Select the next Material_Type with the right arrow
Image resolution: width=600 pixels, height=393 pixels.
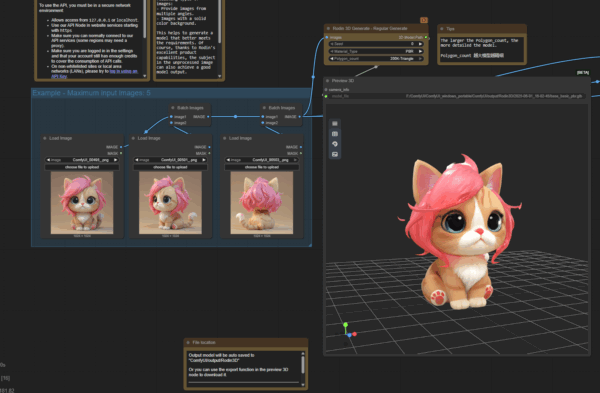tap(421, 51)
